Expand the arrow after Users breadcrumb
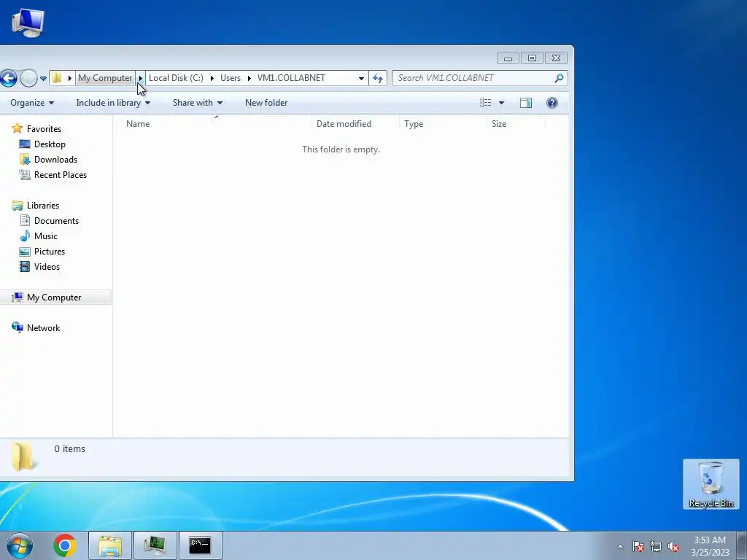Viewport: 747px width, 560px height. click(249, 77)
